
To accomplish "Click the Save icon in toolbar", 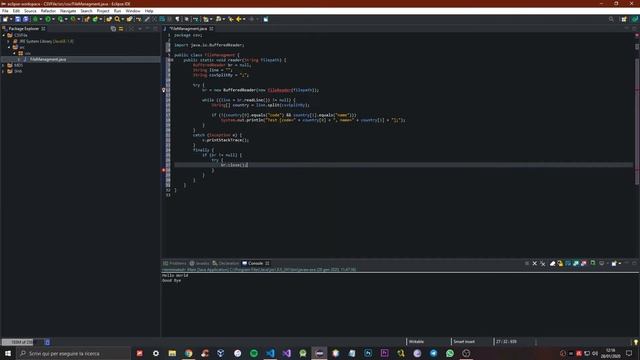I will tap(18, 19).
